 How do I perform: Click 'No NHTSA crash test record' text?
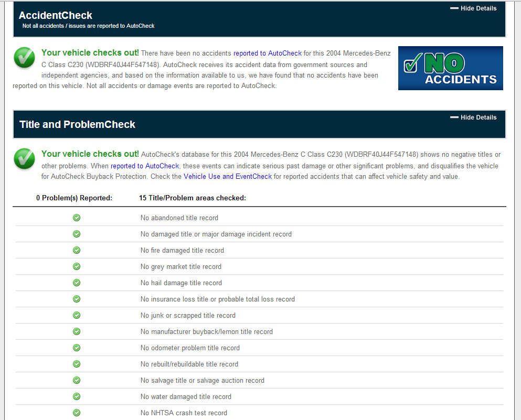[x=184, y=413]
